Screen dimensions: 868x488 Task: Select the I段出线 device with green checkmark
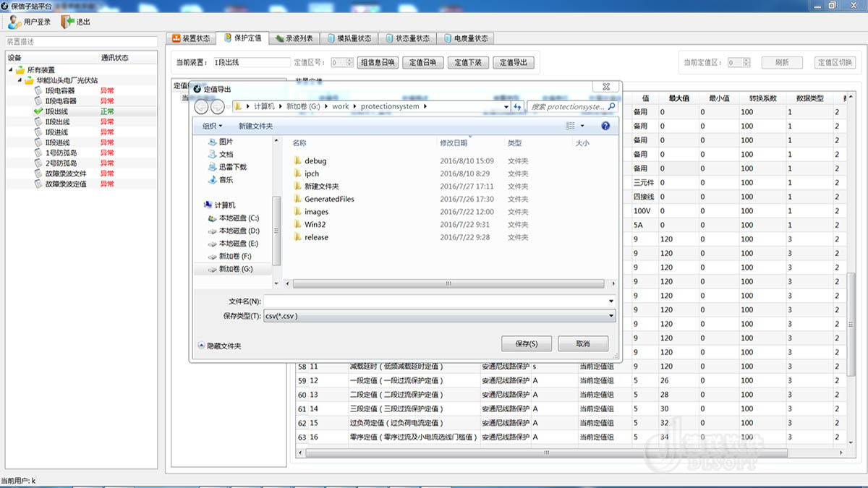pos(56,112)
